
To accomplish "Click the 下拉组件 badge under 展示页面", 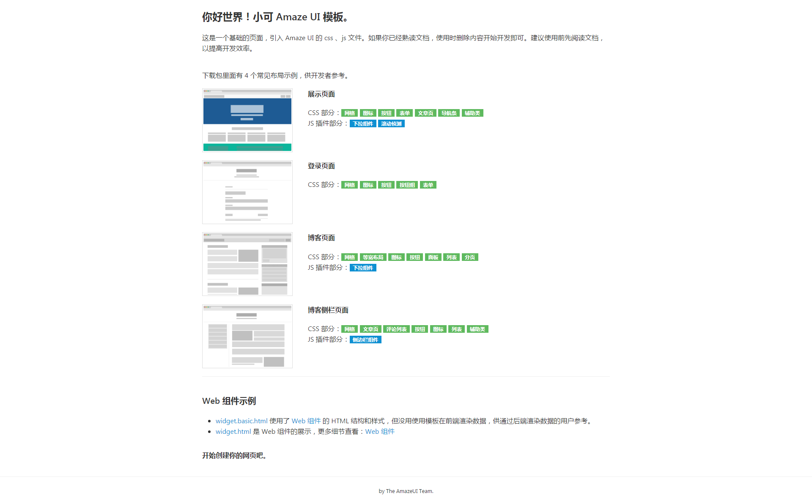I will pyautogui.click(x=363, y=123).
